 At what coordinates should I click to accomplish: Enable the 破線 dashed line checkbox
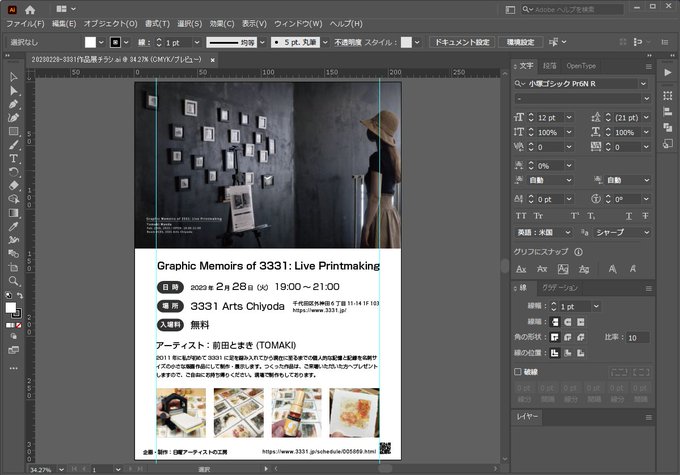pyautogui.click(x=517, y=371)
